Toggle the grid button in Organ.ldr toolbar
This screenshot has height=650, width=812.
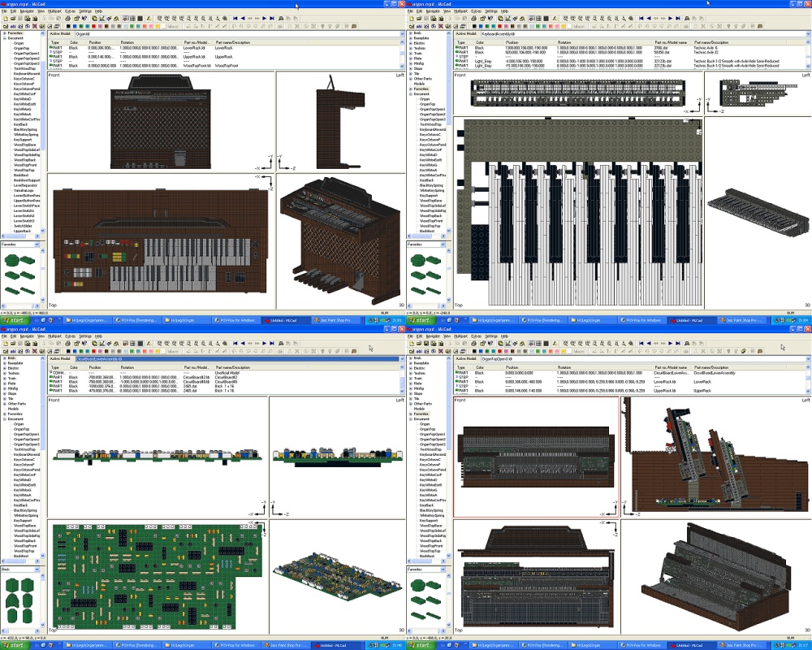[126, 18]
